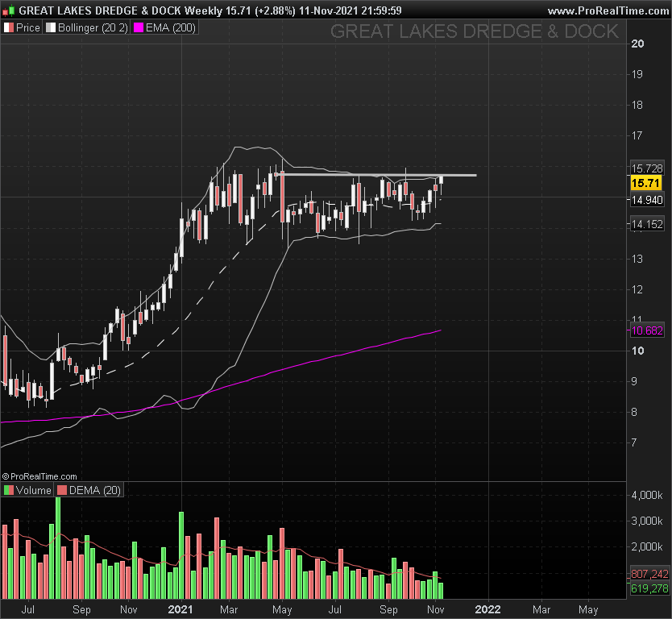Open the EMA (200) indicator label
The height and width of the screenshot is (619, 672).
[x=171, y=28]
